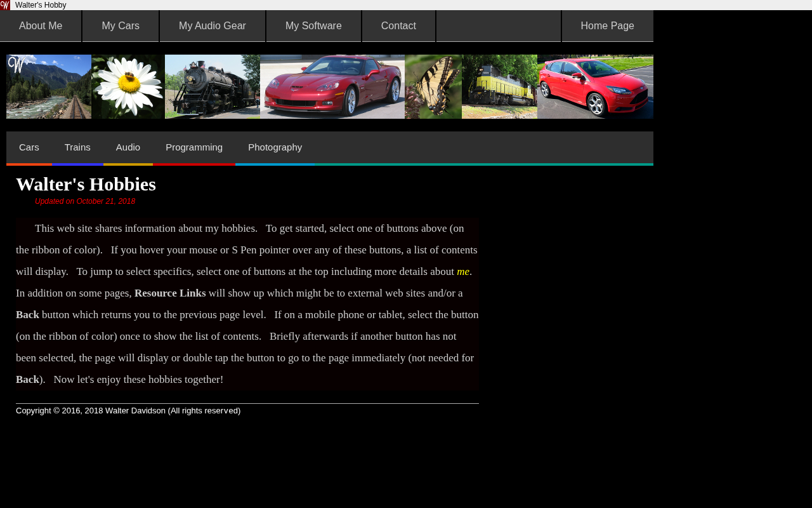Click the red Ford hatchback photo
This screenshot has height=508, width=812.
click(595, 86)
